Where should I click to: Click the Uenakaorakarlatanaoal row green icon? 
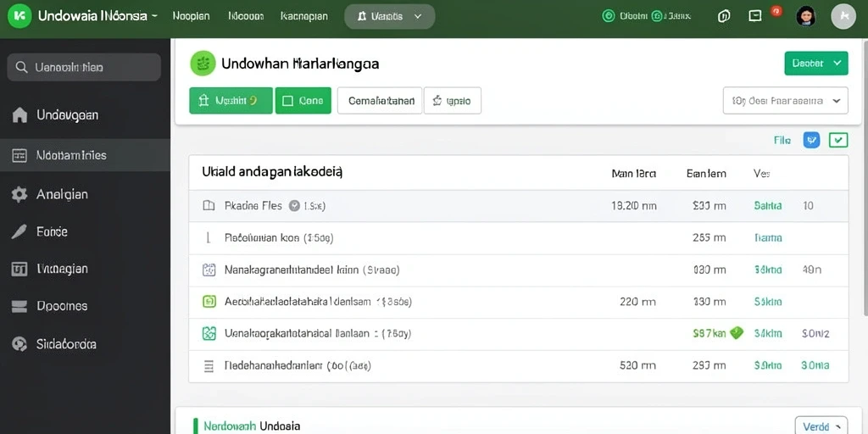click(209, 333)
